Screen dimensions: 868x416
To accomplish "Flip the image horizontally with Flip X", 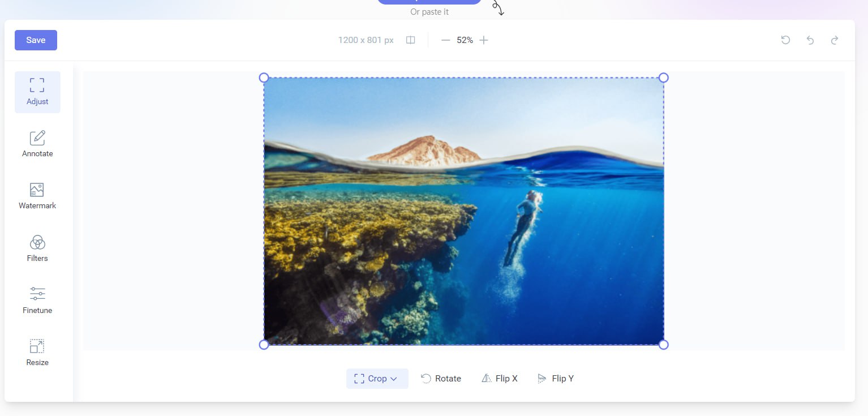I will pyautogui.click(x=500, y=379).
